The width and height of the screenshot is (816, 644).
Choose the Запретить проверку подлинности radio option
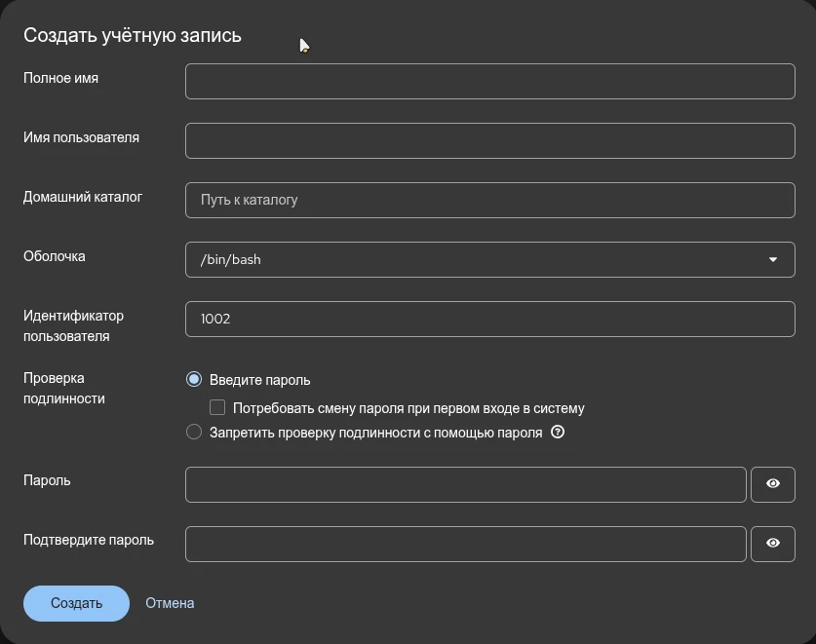pyautogui.click(x=194, y=433)
